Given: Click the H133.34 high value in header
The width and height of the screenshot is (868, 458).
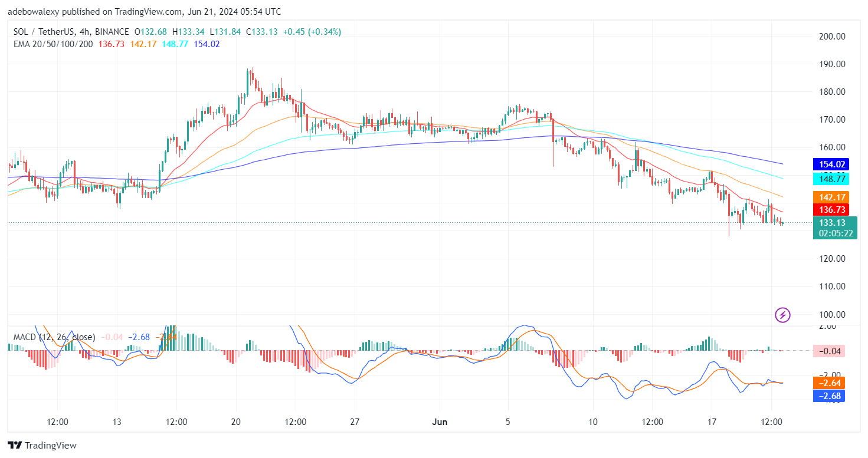Looking at the screenshot, I should click(x=189, y=31).
